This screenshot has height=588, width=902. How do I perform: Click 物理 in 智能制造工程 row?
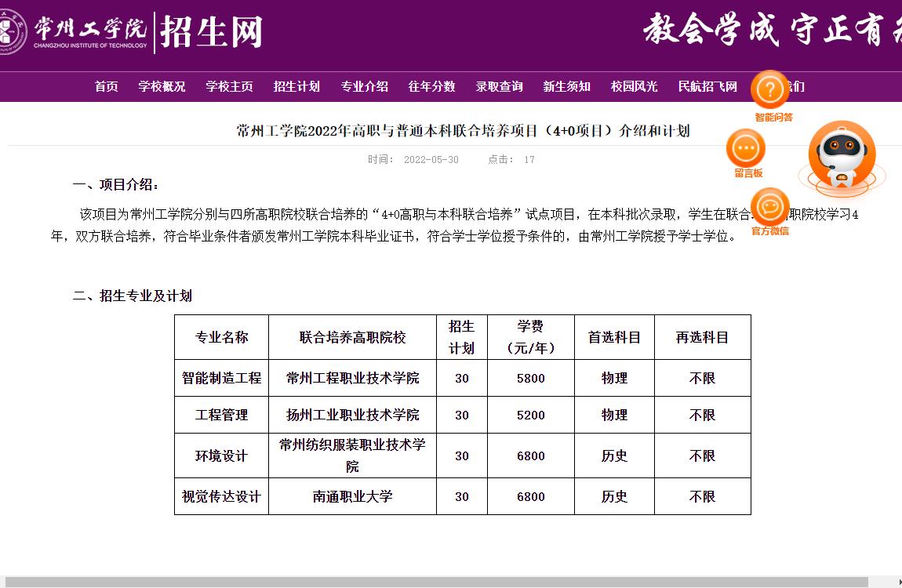click(614, 378)
